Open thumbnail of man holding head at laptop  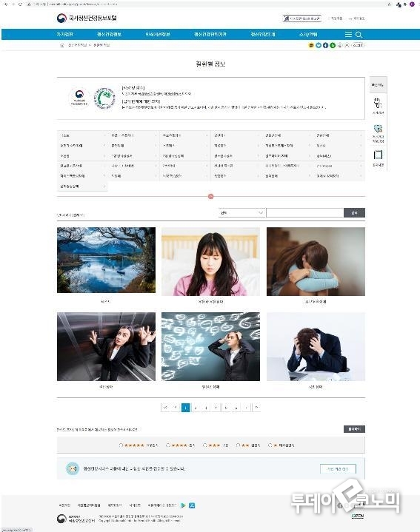(316, 346)
